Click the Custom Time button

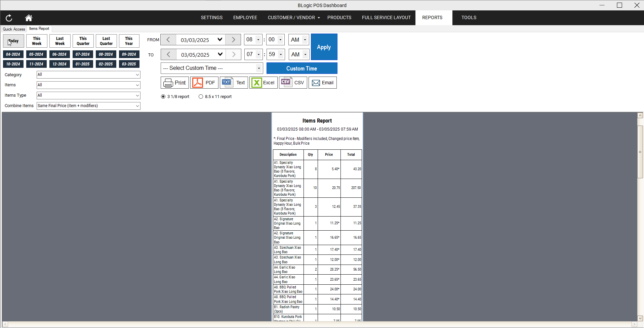pyautogui.click(x=301, y=68)
